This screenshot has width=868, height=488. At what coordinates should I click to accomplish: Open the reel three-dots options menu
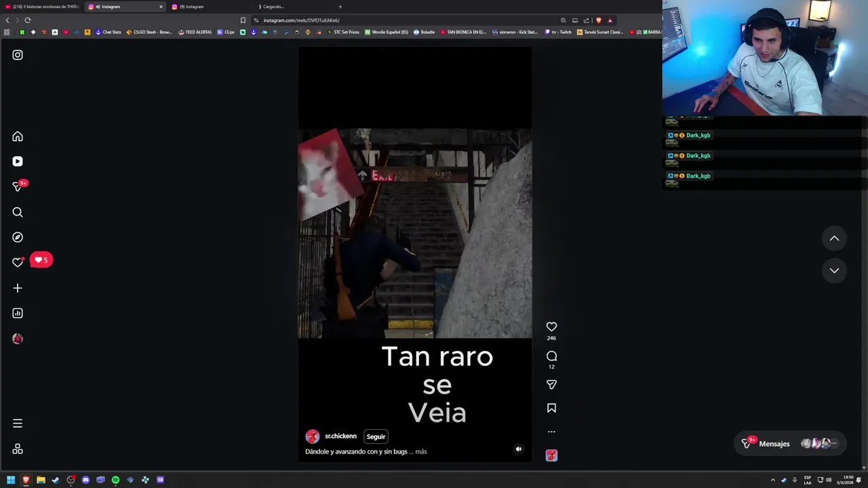(551, 432)
